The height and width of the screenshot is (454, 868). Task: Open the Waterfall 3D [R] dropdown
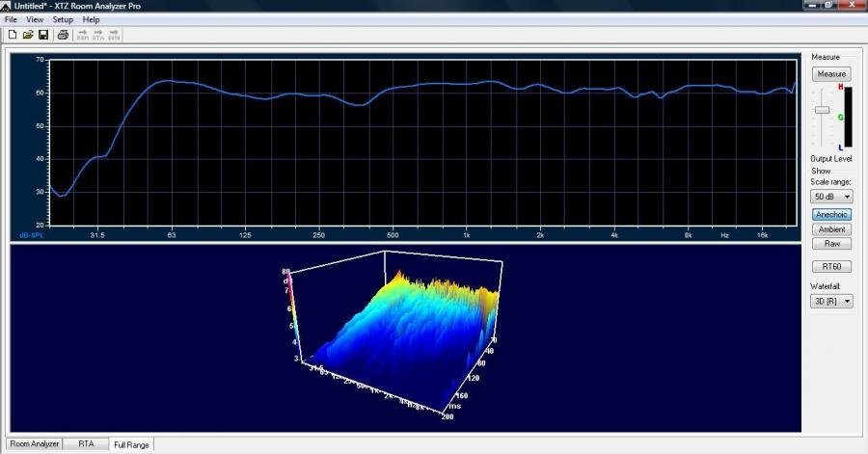click(831, 302)
